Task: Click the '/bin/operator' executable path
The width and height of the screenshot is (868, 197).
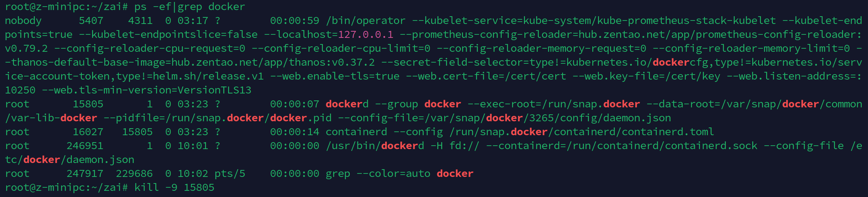Action: 366,21
